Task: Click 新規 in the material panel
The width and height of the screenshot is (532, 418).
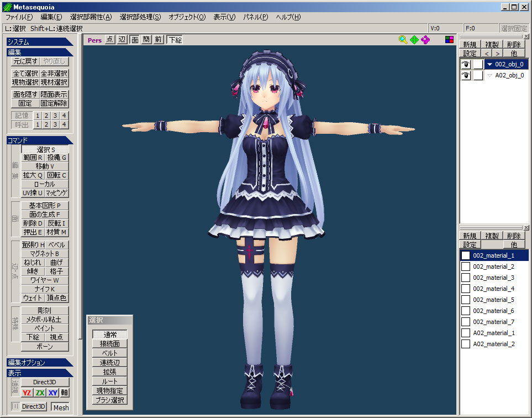Action: point(470,236)
